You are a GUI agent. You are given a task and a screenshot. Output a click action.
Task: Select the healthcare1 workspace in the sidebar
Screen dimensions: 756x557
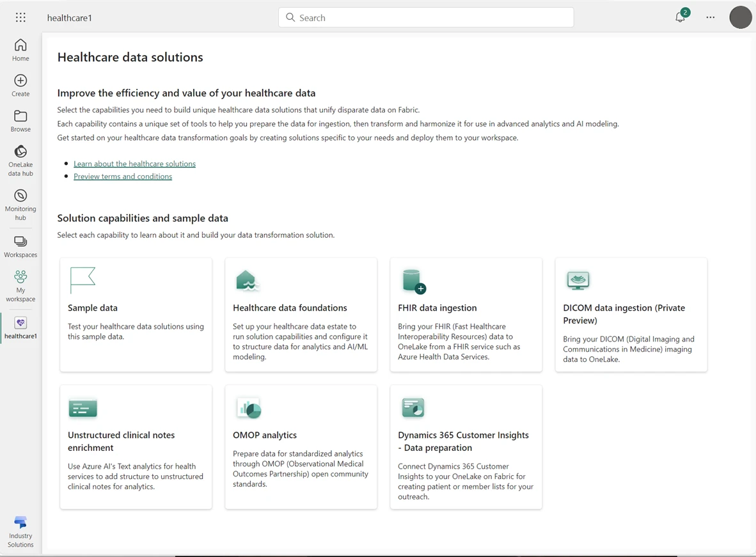(x=20, y=327)
